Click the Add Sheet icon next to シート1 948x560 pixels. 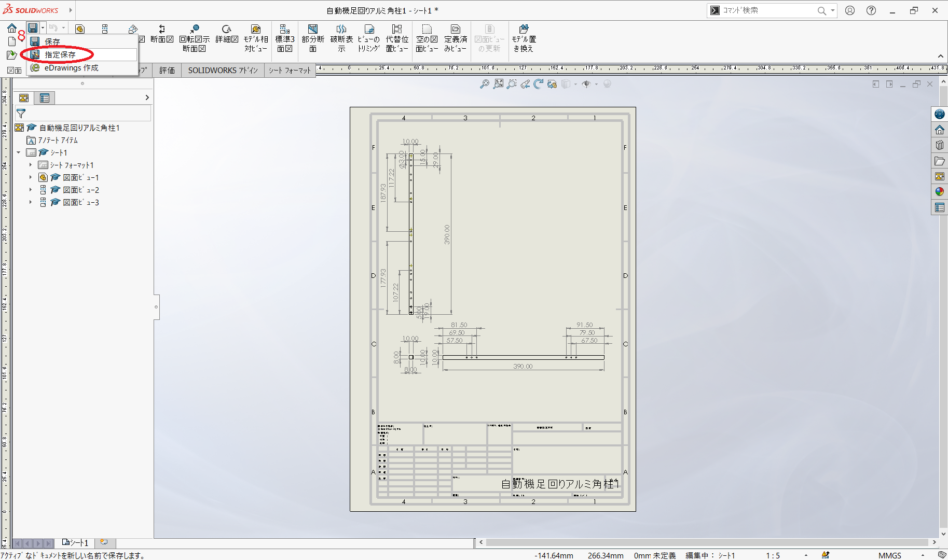[104, 542]
